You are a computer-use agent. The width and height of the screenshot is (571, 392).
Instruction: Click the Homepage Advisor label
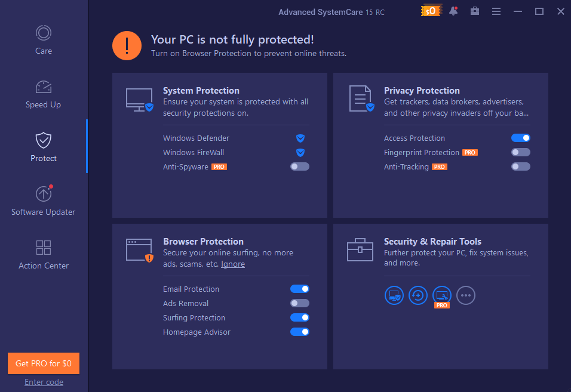197,332
